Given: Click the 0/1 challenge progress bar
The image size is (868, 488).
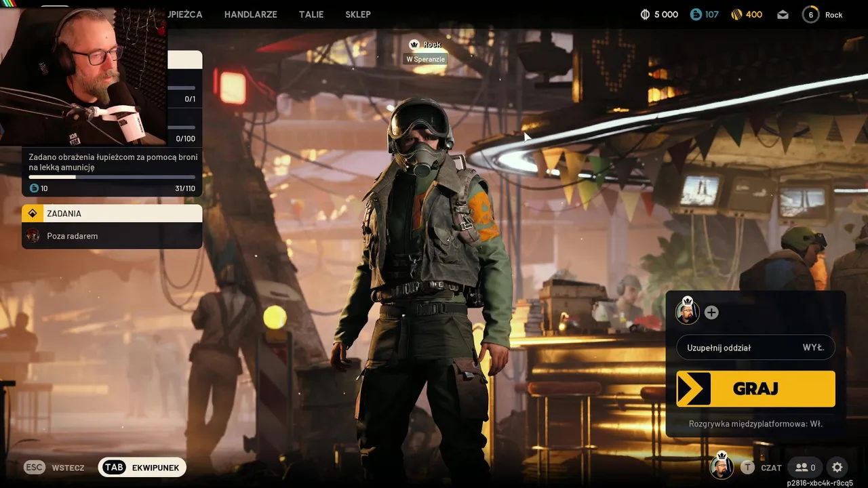Looking at the screenshot, I should [182, 87].
